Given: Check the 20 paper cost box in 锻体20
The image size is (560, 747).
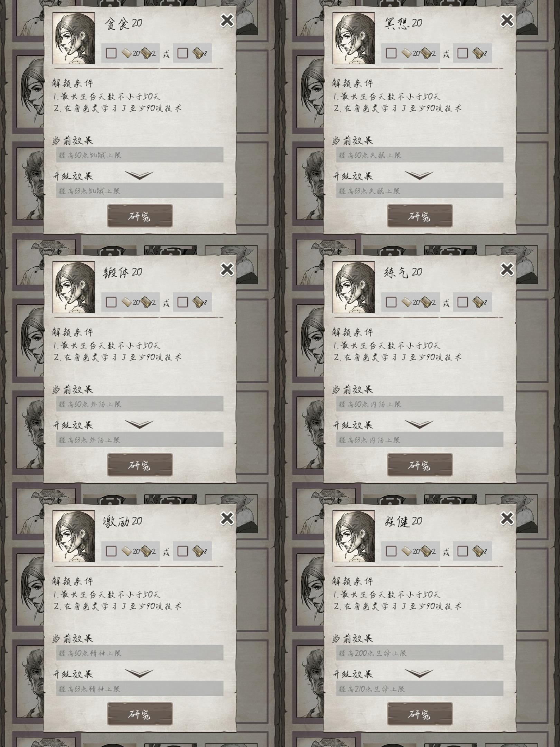Looking at the screenshot, I should point(111,302).
